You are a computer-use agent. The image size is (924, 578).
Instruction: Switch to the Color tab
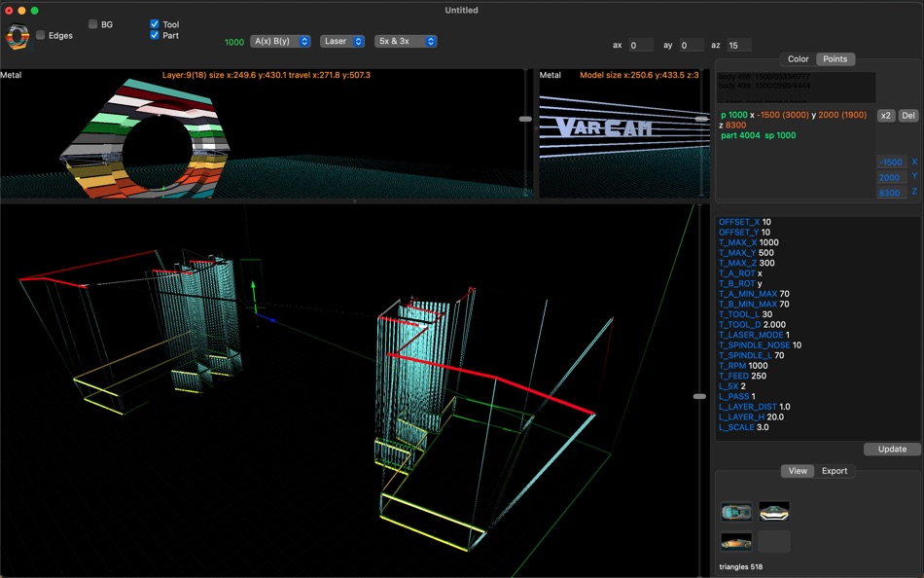798,59
